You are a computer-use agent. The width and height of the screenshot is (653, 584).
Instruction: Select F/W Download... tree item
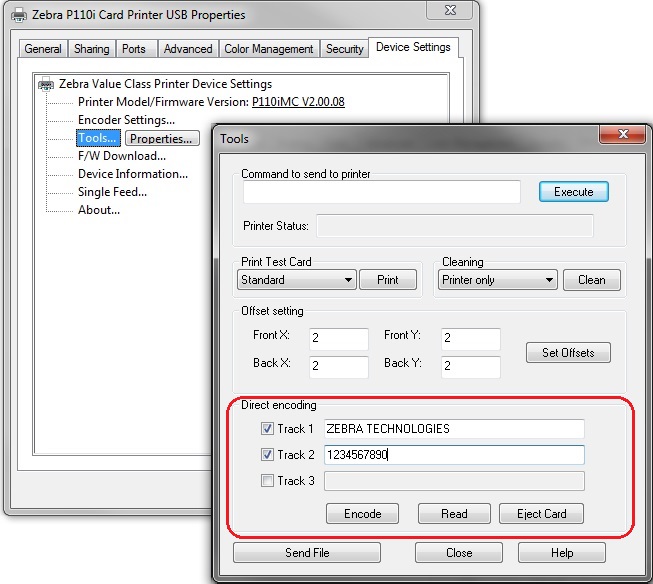122,156
